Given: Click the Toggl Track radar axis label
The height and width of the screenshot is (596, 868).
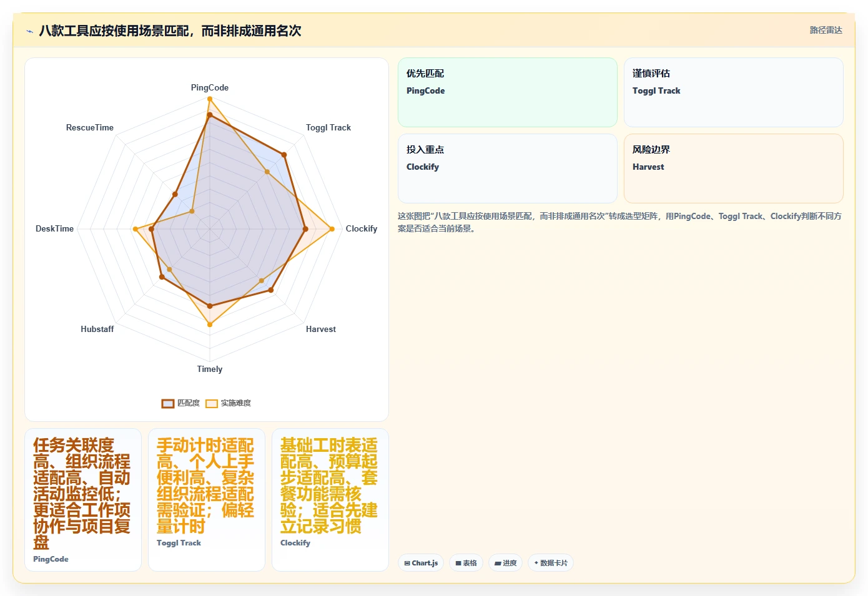Looking at the screenshot, I should tap(328, 127).
